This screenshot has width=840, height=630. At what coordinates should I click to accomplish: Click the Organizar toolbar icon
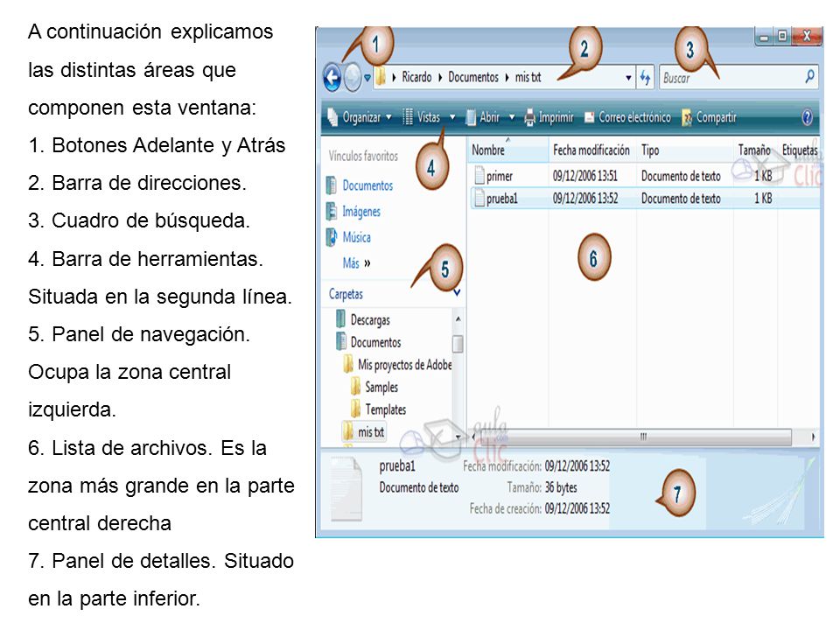[x=332, y=116]
